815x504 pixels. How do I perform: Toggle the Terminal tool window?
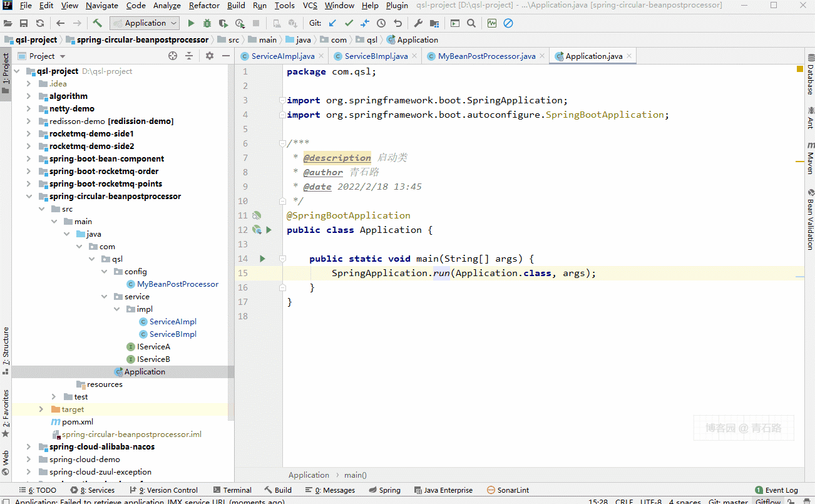click(232, 490)
